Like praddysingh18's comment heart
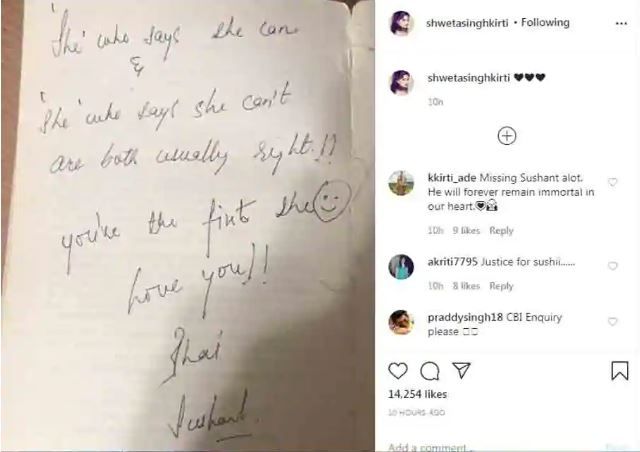The width and height of the screenshot is (640, 452). click(x=612, y=322)
